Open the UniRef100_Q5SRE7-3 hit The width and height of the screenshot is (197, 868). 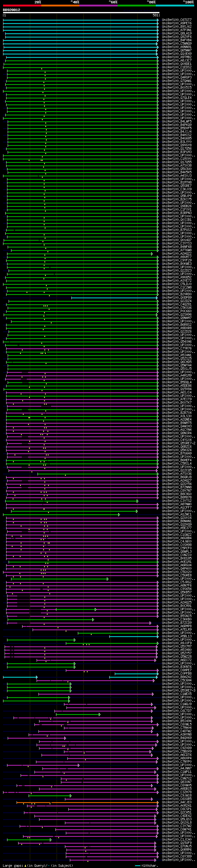(179, 690)
